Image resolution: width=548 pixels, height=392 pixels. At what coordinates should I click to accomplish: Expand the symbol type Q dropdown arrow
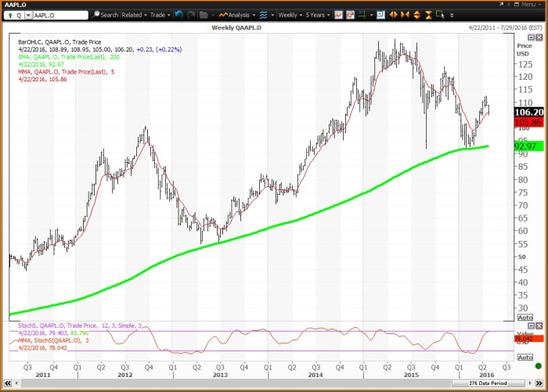29,15
